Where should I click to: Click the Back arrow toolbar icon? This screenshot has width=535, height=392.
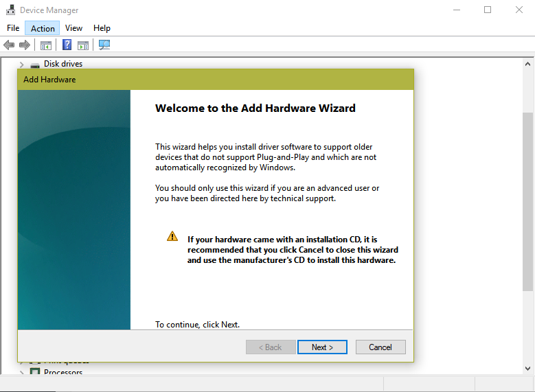9,45
